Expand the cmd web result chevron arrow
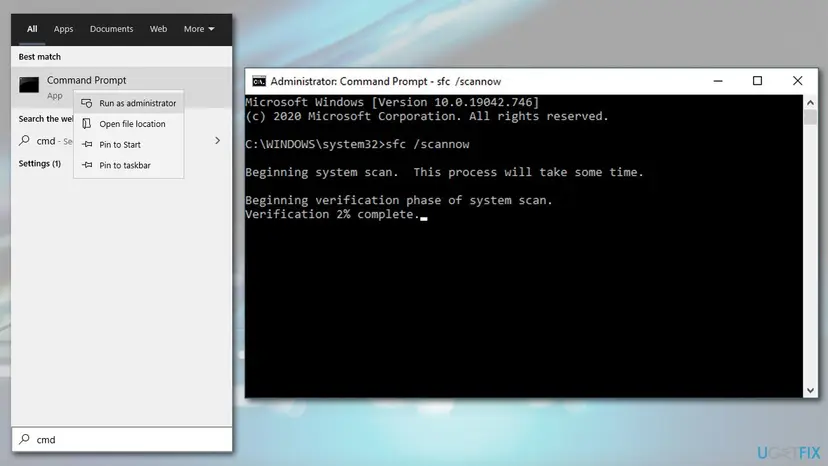This screenshot has width=828, height=466. click(x=218, y=141)
